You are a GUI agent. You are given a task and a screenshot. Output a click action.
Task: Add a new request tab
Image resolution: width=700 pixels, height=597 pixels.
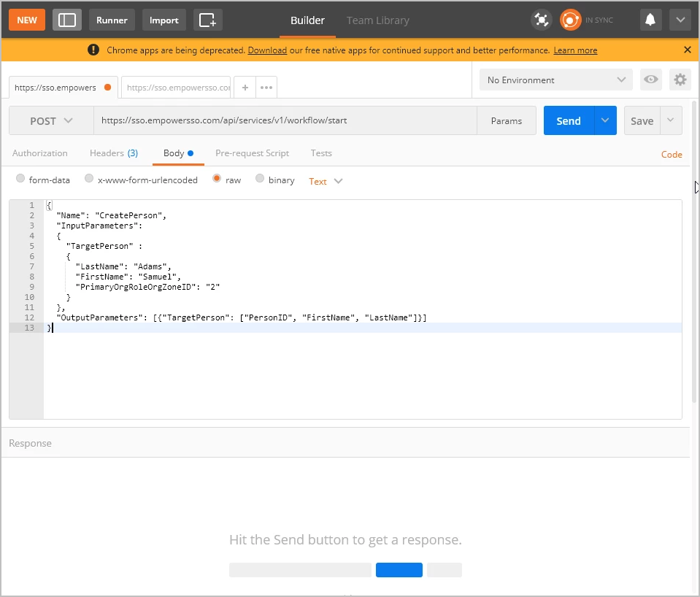pyautogui.click(x=245, y=88)
